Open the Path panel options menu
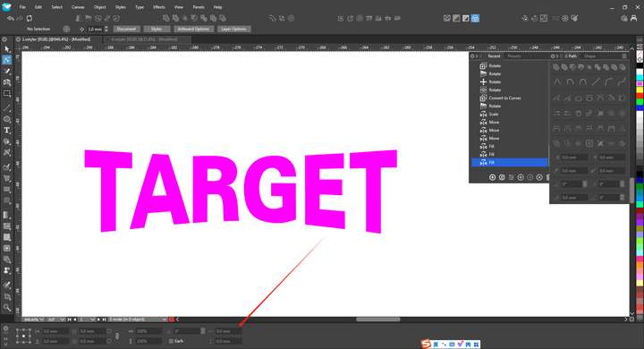The height and width of the screenshot is (349, 644). click(x=624, y=55)
